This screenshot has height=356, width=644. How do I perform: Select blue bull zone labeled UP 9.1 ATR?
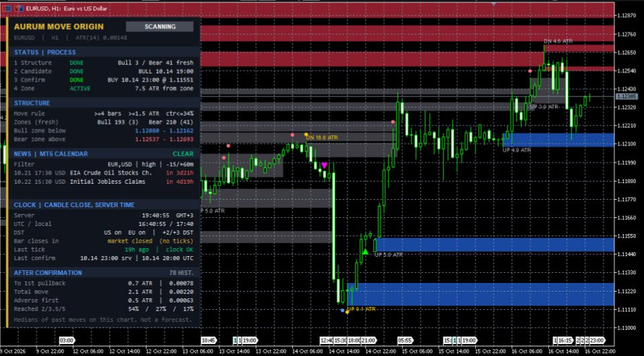(x=480, y=294)
